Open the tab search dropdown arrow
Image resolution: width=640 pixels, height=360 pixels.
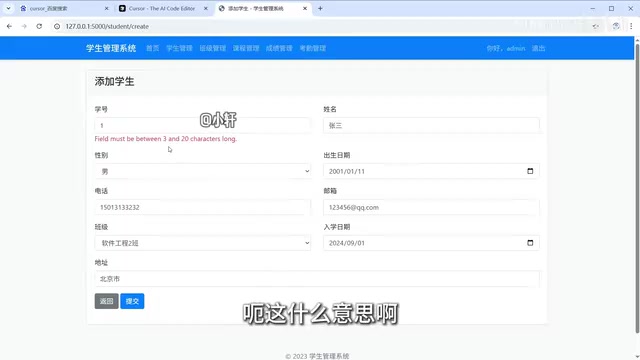pos(8,8)
